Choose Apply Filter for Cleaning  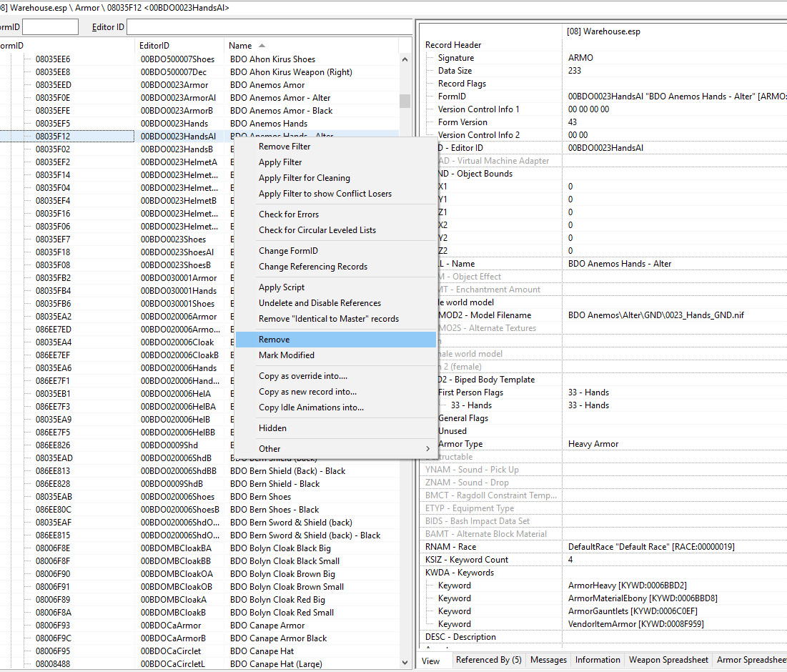pos(304,178)
